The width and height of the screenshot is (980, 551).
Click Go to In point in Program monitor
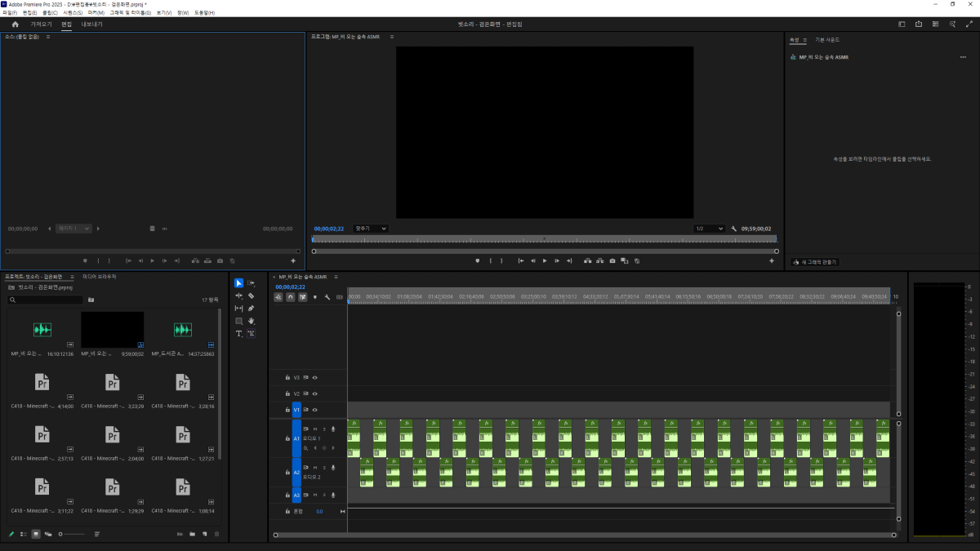coord(521,260)
